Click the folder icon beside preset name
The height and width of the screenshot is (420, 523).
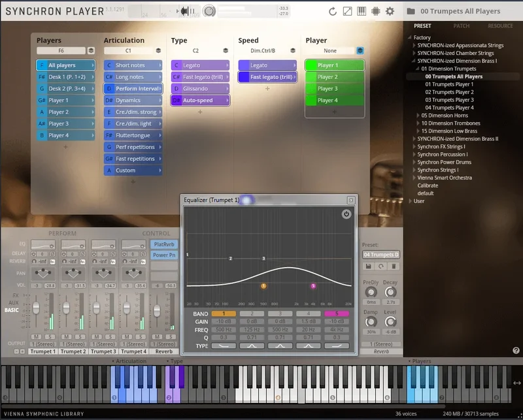point(411,11)
